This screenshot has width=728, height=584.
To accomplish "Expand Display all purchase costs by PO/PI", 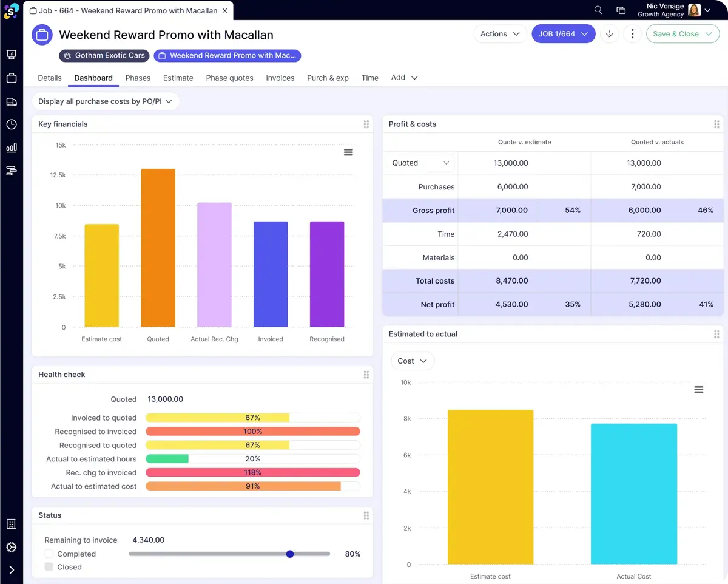I will click(105, 101).
